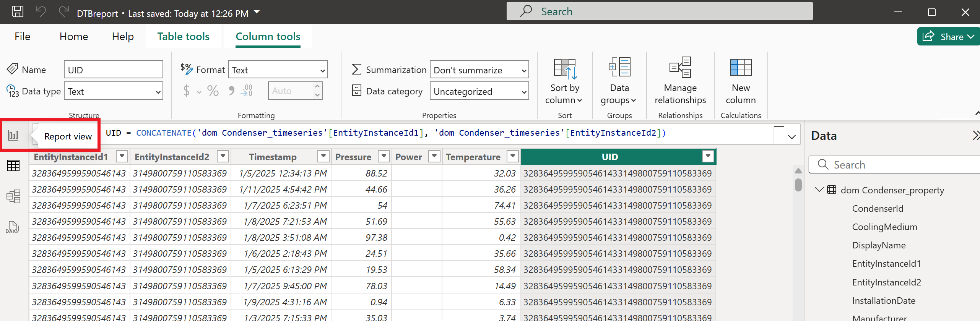The width and height of the screenshot is (980, 321).
Task: Click the scrollbar up arrow
Action: (798, 171)
